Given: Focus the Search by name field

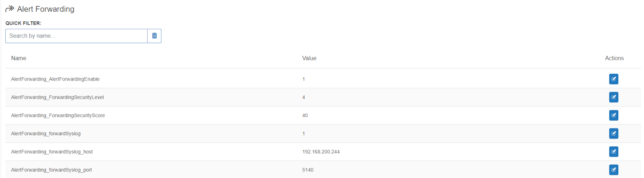Looking at the screenshot, I should [x=76, y=36].
